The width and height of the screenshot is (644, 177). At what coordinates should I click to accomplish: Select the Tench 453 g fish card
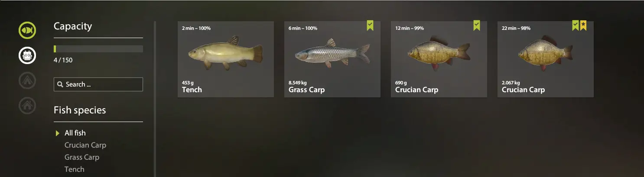[226, 59]
